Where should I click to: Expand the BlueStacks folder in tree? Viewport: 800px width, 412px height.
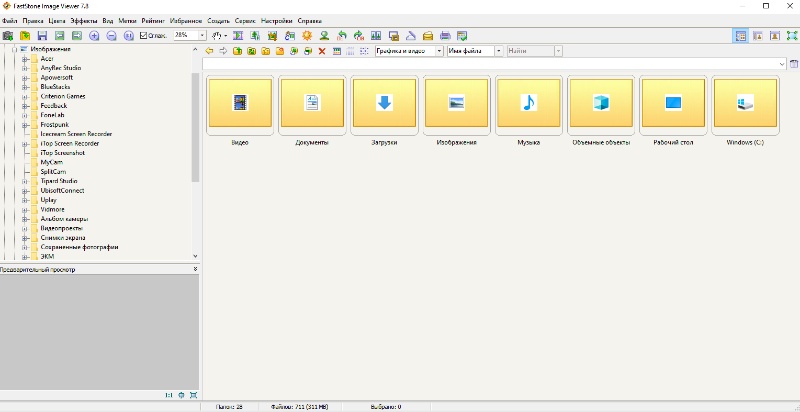pos(24,86)
